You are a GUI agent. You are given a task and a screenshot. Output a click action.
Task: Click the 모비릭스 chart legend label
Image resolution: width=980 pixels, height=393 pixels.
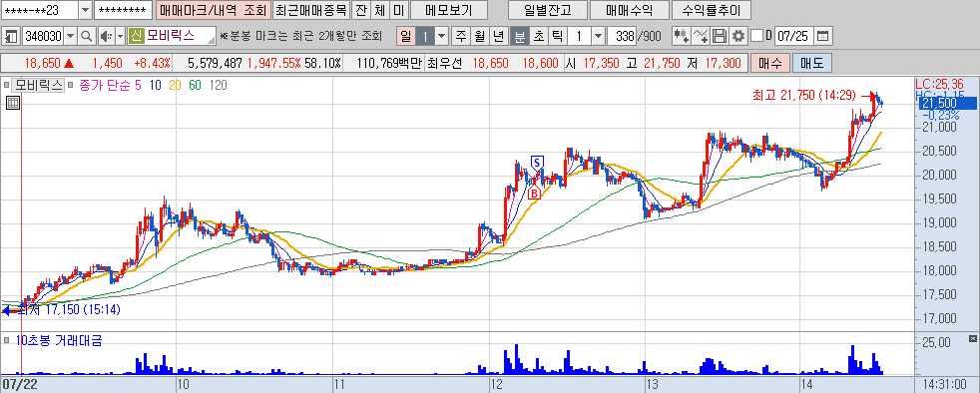coord(39,86)
